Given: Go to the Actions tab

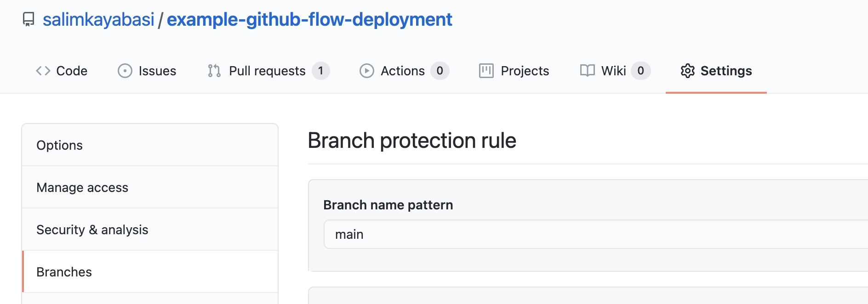Looking at the screenshot, I should coord(405,71).
